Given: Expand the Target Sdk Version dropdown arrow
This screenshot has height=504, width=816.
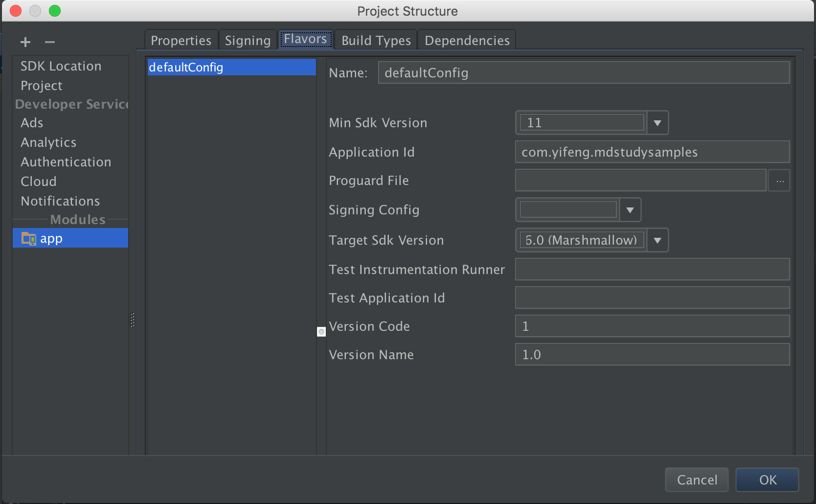Looking at the screenshot, I should click(657, 240).
